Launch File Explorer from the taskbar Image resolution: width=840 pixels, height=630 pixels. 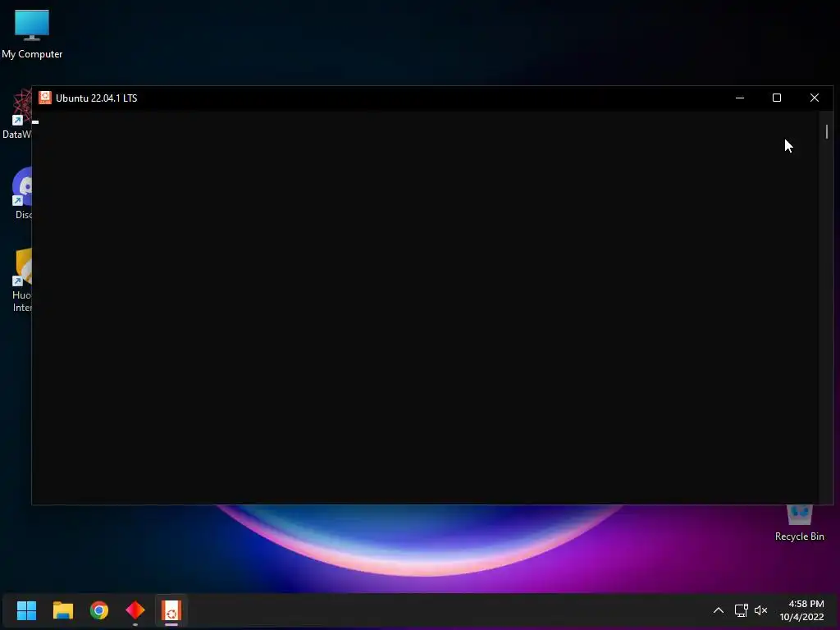tap(62, 610)
